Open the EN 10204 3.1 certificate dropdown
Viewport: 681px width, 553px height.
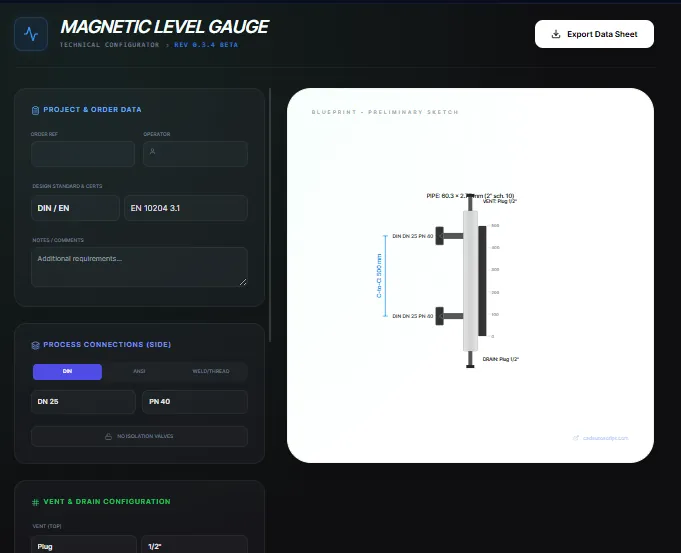click(x=186, y=208)
